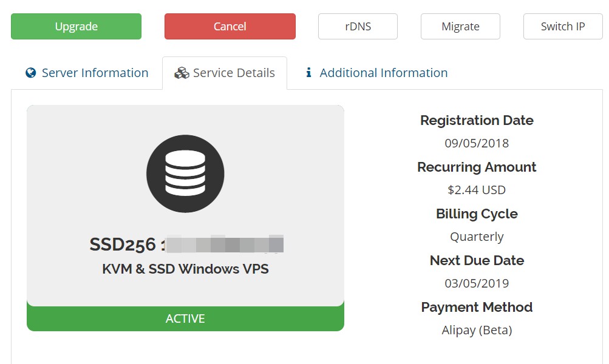Click the Migrate button
Viewport: 609px width, 364px height.
tap(460, 27)
